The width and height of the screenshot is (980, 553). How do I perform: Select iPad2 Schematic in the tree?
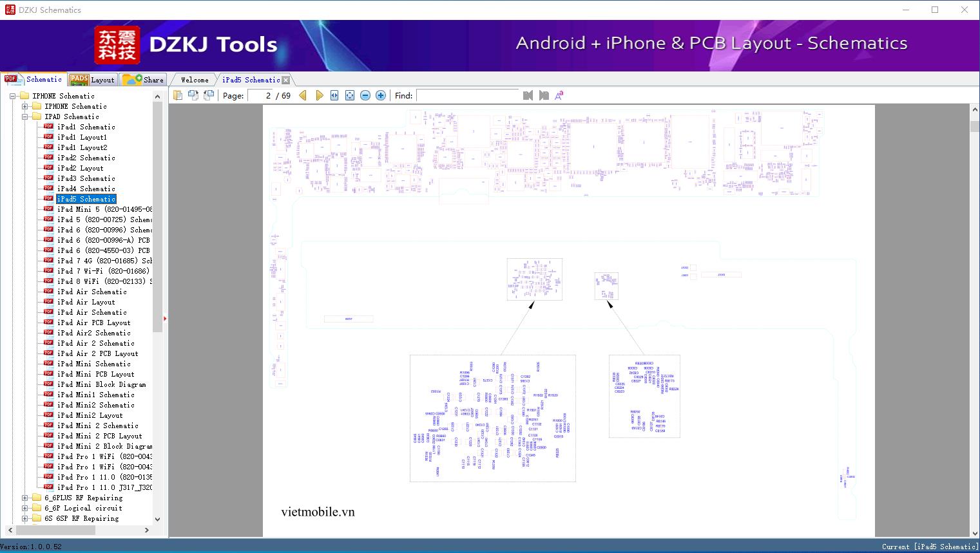pos(86,158)
